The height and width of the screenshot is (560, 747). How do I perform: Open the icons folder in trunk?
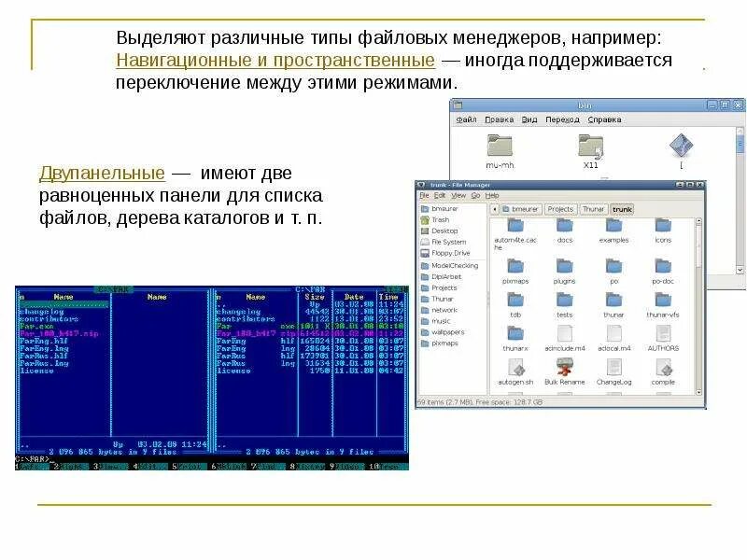(x=663, y=227)
